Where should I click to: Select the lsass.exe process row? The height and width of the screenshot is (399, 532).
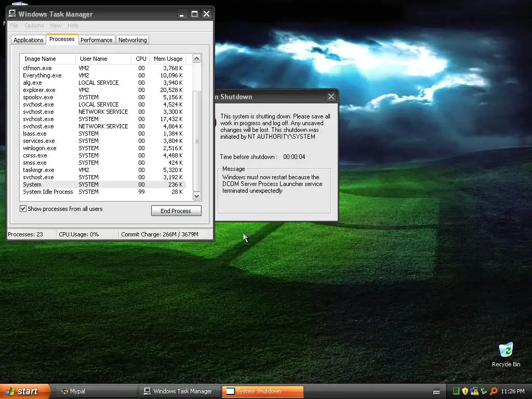103,134
